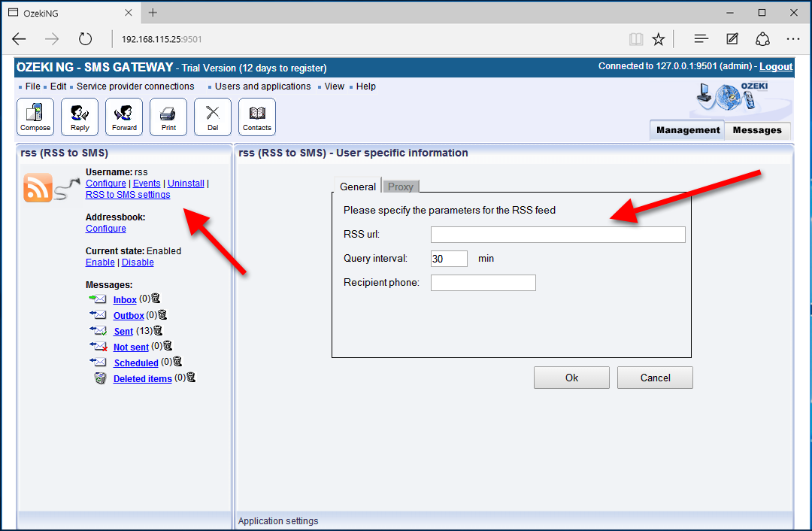
Task: Add page to favorites star
Action: point(658,39)
